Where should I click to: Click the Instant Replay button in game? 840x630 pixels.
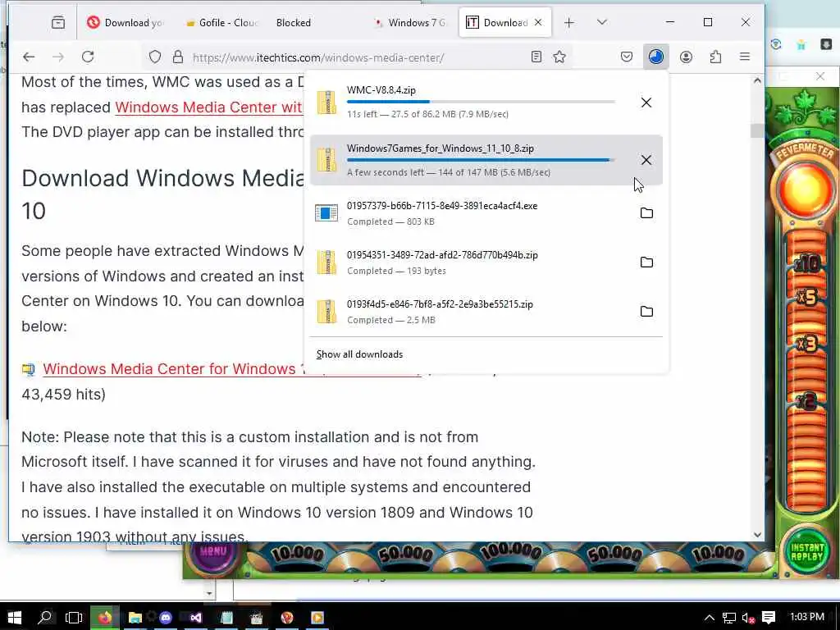806,552
